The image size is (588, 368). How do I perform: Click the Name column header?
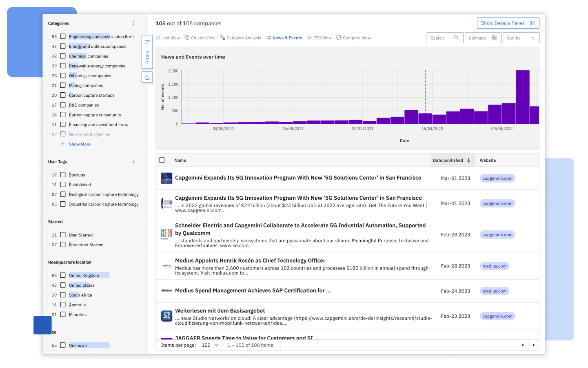pos(180,161)
